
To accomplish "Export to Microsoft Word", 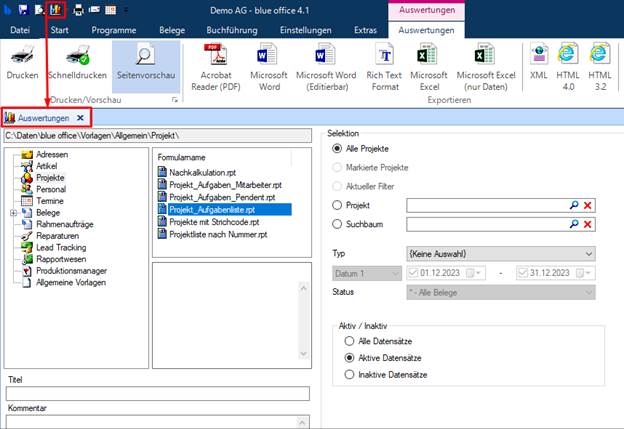I will click(269, 67).
